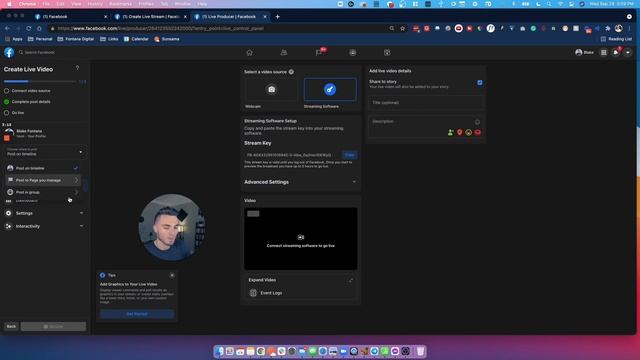
Task: Open a new Chrome tab with the plus button
Action: pyautogui.click(x=278, y=17)
